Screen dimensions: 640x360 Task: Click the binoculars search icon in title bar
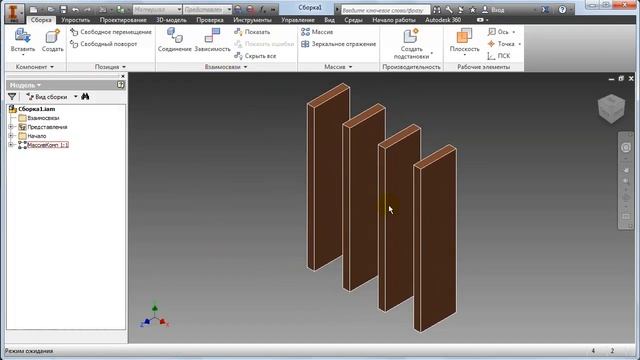[437, 10]
